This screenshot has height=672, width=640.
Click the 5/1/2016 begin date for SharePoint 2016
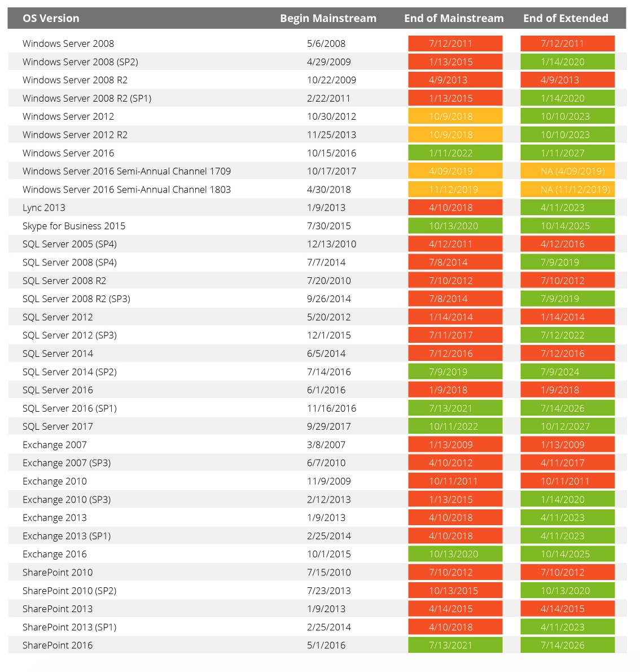click(x=326, y=645)
